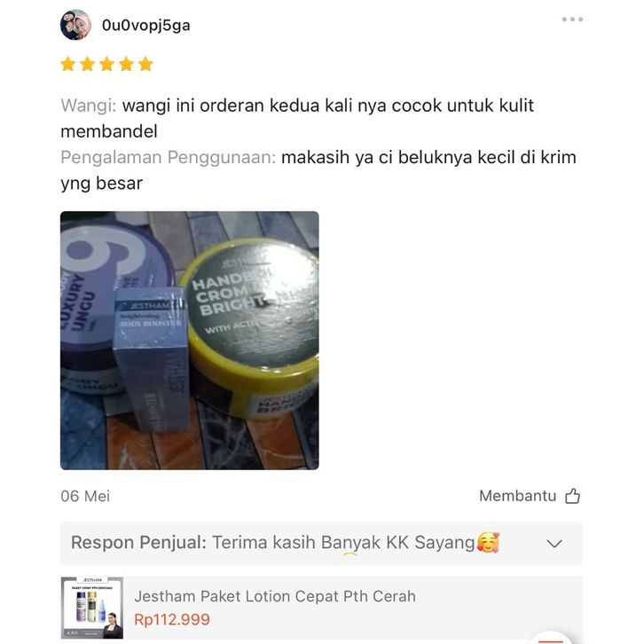Tap the fifth rating star
Image resolution: width=644 pixels, height=644 pixels.
coord(145,64)
